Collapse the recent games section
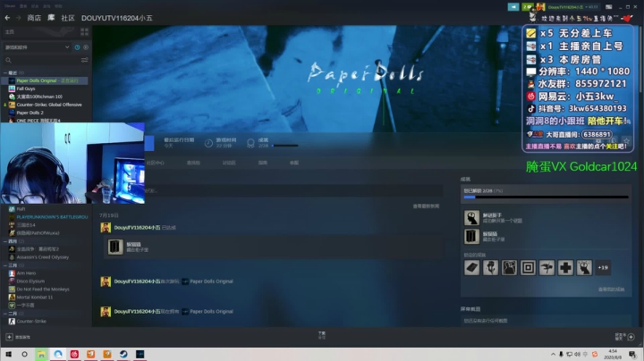Image resolution: width=644 pixels, height=361 pixels. (x=5, y=72)
